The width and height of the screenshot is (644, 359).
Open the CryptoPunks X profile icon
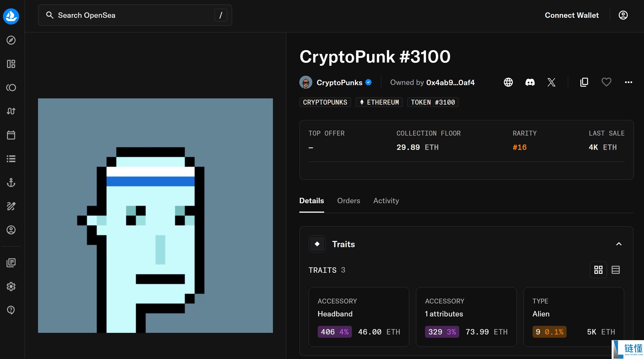551,82
